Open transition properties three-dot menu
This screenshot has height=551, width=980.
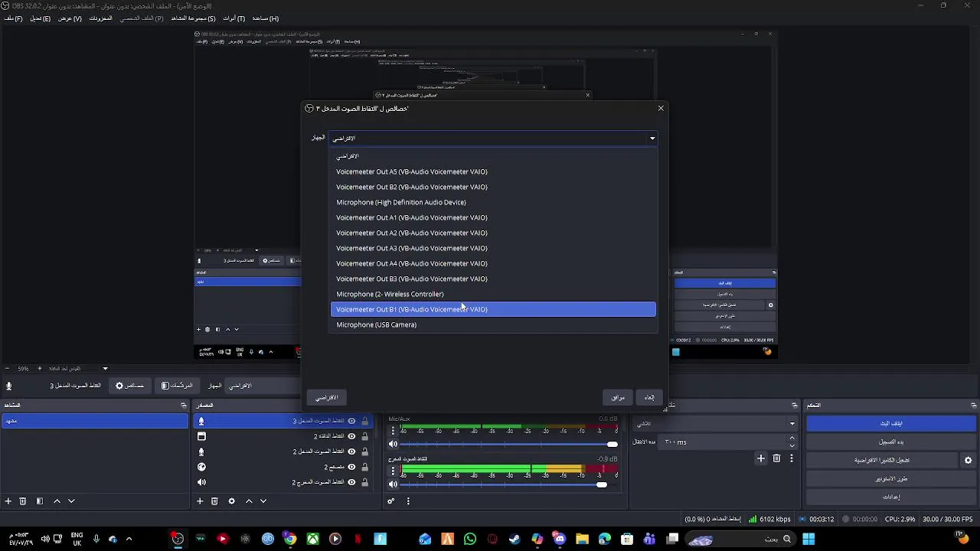click(792, 458)
